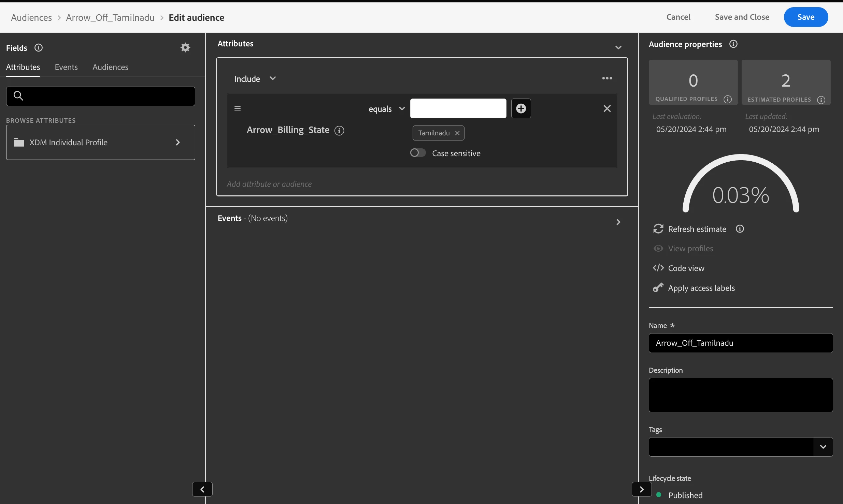Open the Fields settings gear
This screenshot has height=504, width=843.
pos(185,47)
